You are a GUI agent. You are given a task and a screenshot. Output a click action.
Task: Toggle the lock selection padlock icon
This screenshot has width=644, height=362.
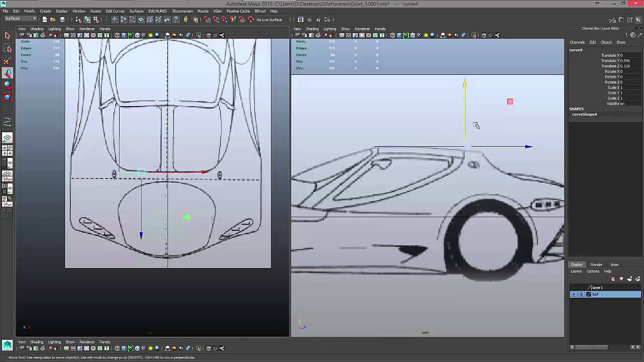pos(186,20)
